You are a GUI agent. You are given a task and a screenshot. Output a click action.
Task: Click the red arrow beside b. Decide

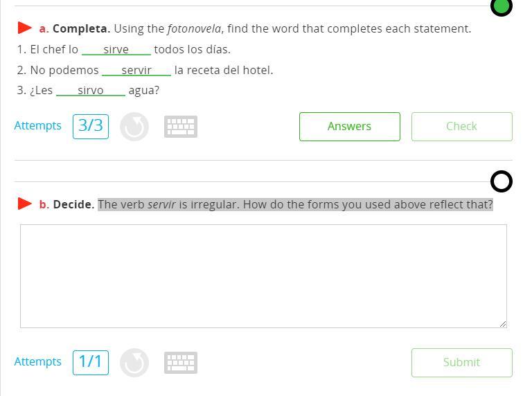coord(25,204)
